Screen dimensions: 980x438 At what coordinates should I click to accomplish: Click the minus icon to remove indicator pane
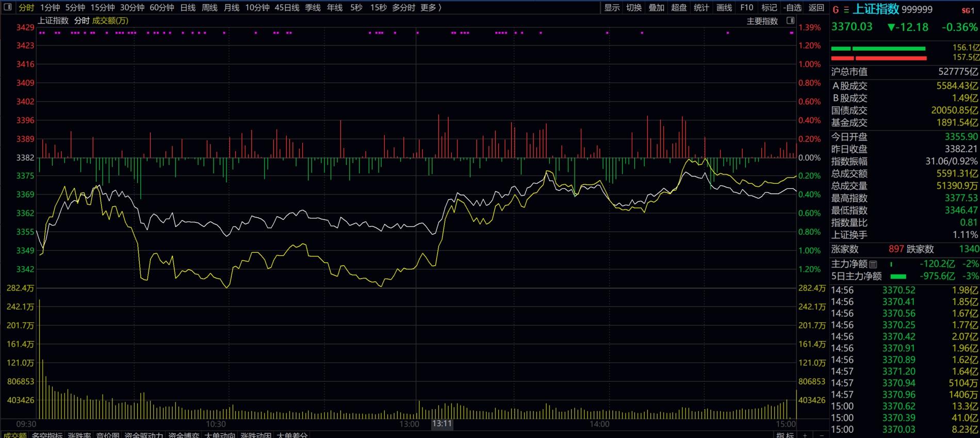click(821, 435)
